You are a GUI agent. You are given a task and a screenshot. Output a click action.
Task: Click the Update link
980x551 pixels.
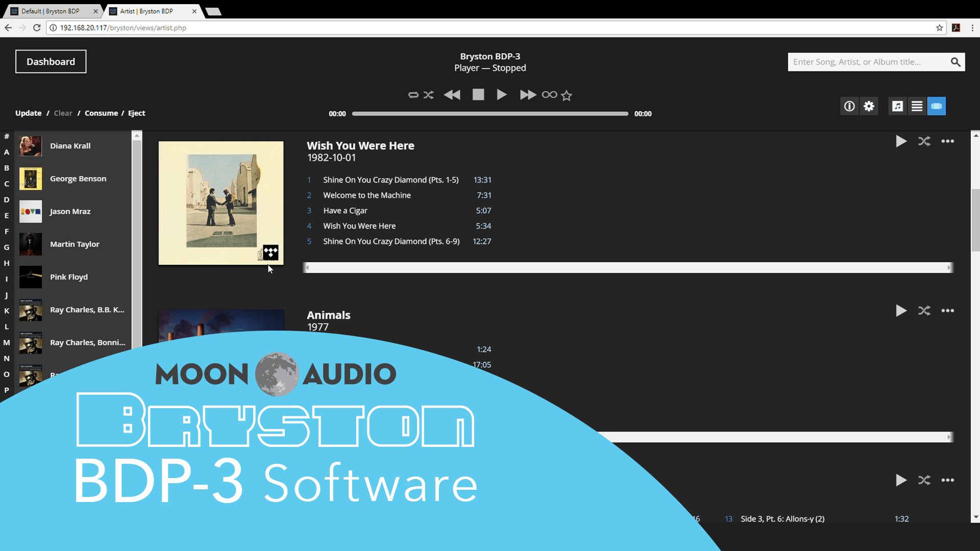click(28, 113)
